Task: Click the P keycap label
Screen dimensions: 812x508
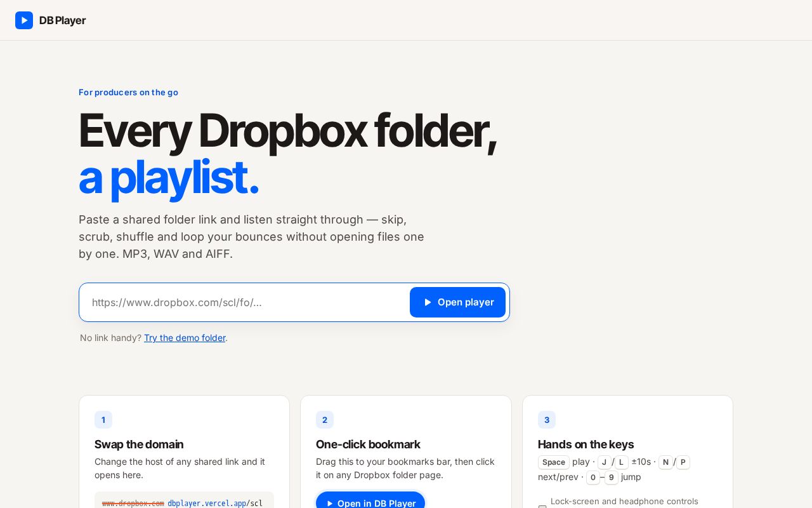Action: tap(683, 462)
